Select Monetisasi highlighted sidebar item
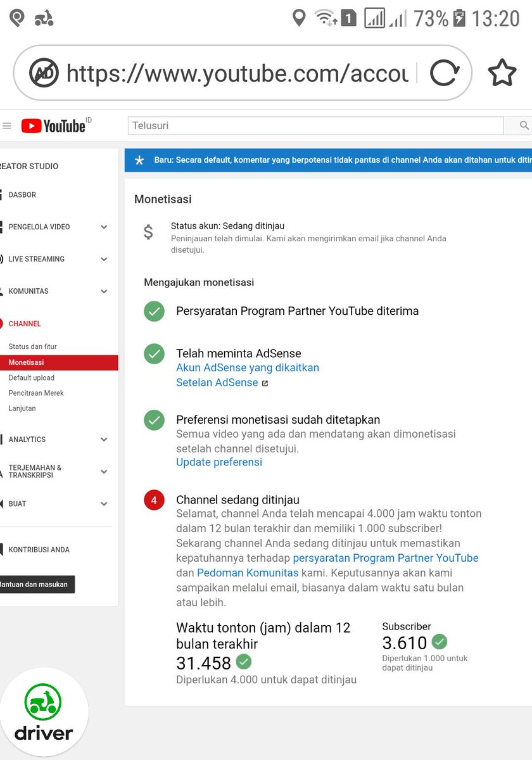Viewport: 532px width, 760px height. (59, 362)
